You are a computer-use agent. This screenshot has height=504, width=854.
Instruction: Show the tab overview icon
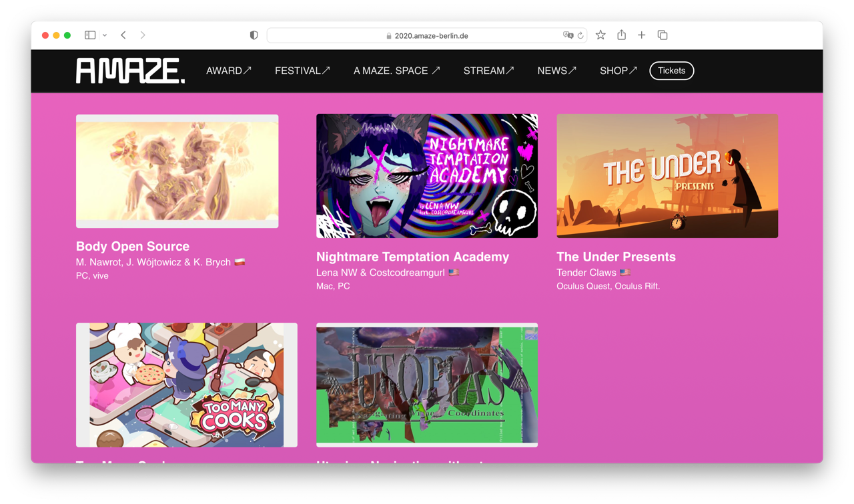point(663,35)
